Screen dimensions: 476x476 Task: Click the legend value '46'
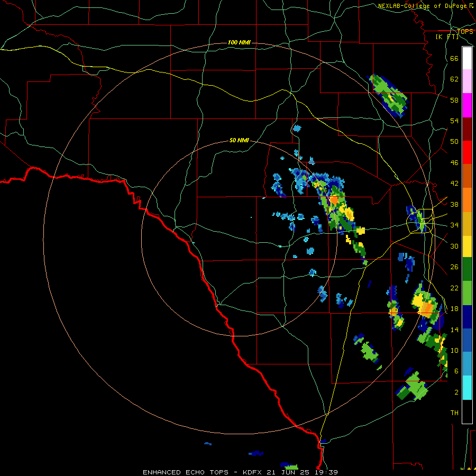tap(454, 163)
